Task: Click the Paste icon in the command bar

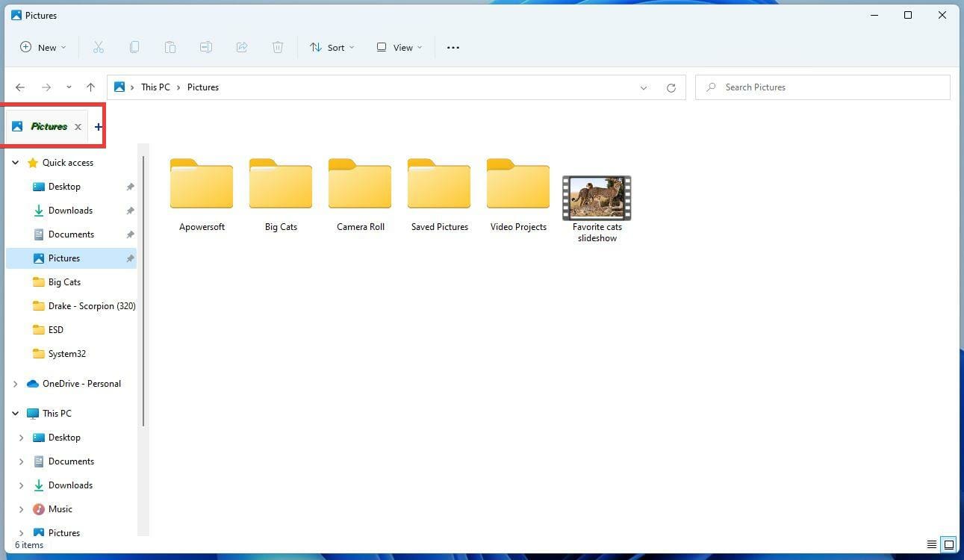Action: point(170,47)
